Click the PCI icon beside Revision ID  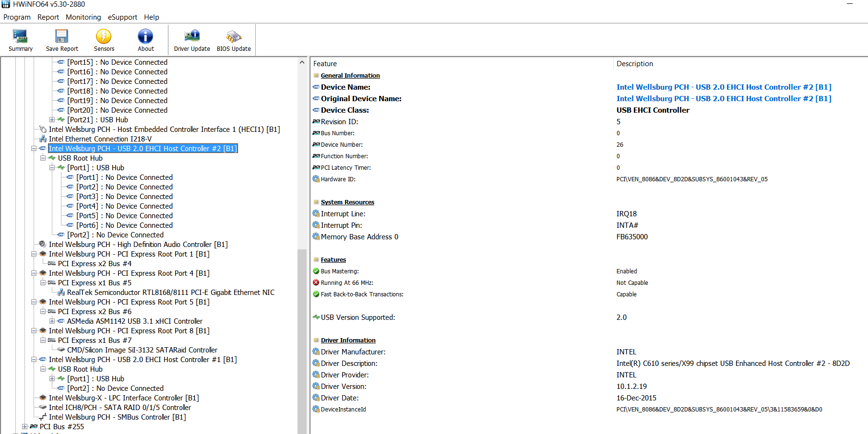click(x=316, y=121)
